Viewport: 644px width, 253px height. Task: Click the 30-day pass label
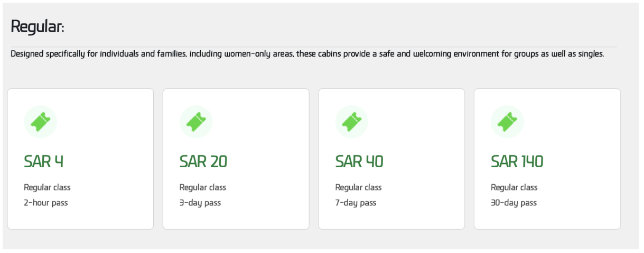point(514,203)
